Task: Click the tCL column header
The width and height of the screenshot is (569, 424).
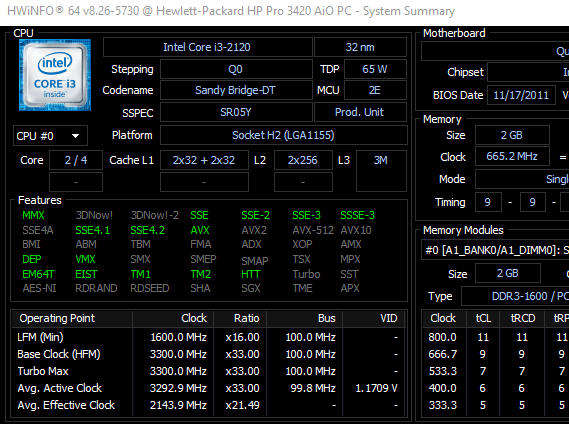Action: (x=483, y=318)
